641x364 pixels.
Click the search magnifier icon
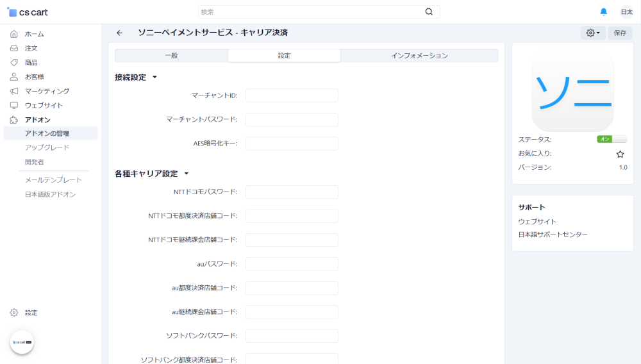click(x=428, y=12)
